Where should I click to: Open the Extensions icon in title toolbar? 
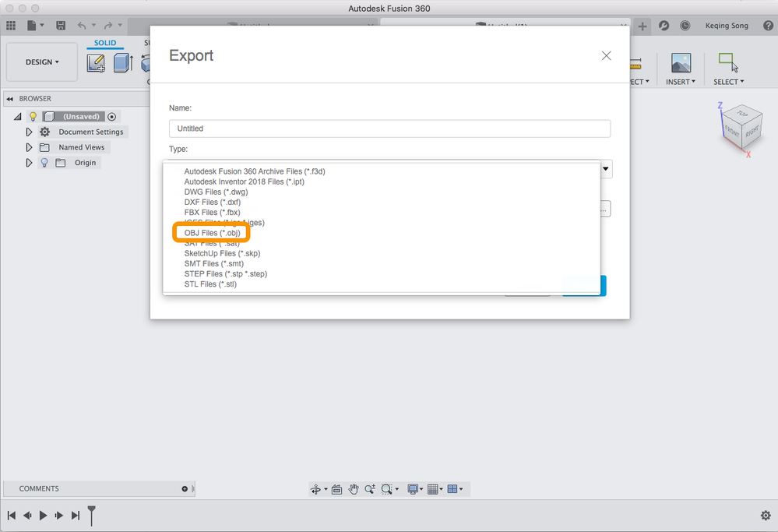click(664, 25)
